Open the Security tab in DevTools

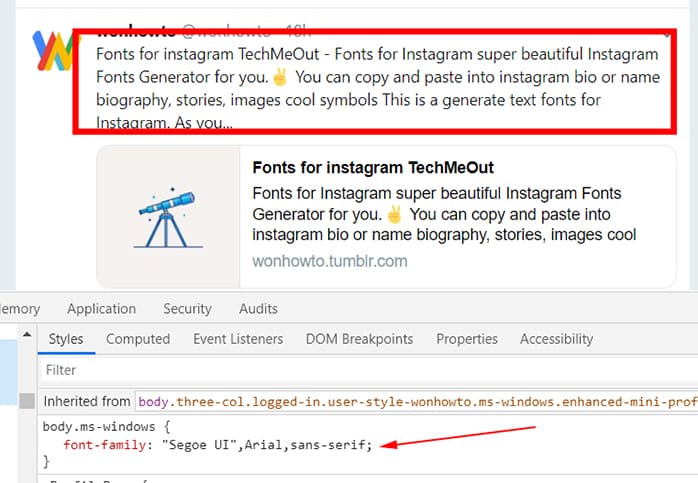pos(187,308)
